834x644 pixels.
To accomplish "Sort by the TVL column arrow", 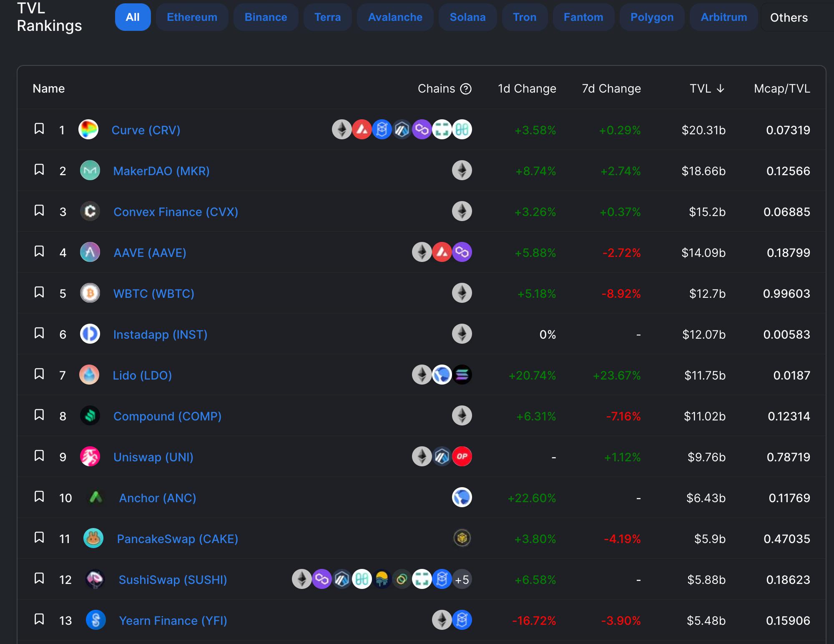I will (x=720, y=89).
